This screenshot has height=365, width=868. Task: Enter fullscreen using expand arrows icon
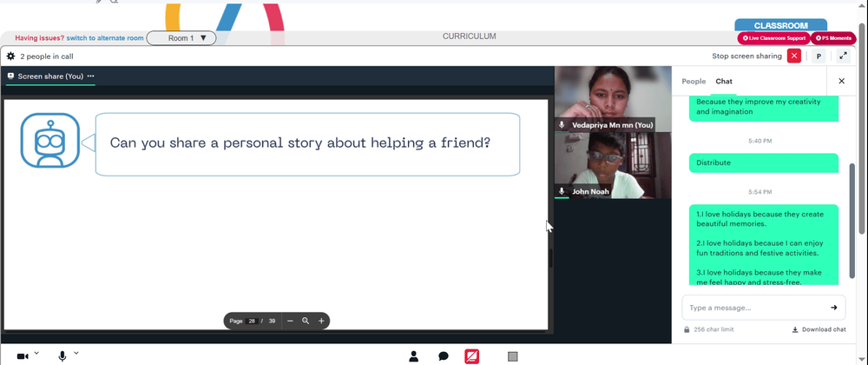[843, 56]
